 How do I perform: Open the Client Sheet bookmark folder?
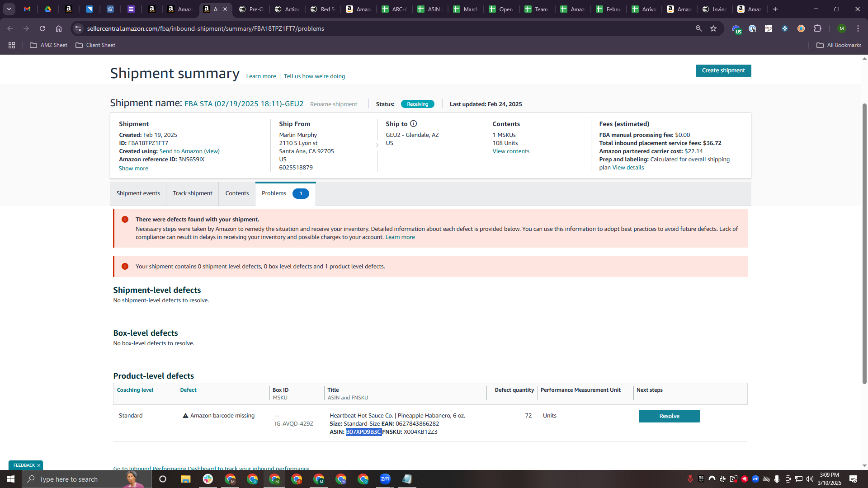(x=95, y=45)
